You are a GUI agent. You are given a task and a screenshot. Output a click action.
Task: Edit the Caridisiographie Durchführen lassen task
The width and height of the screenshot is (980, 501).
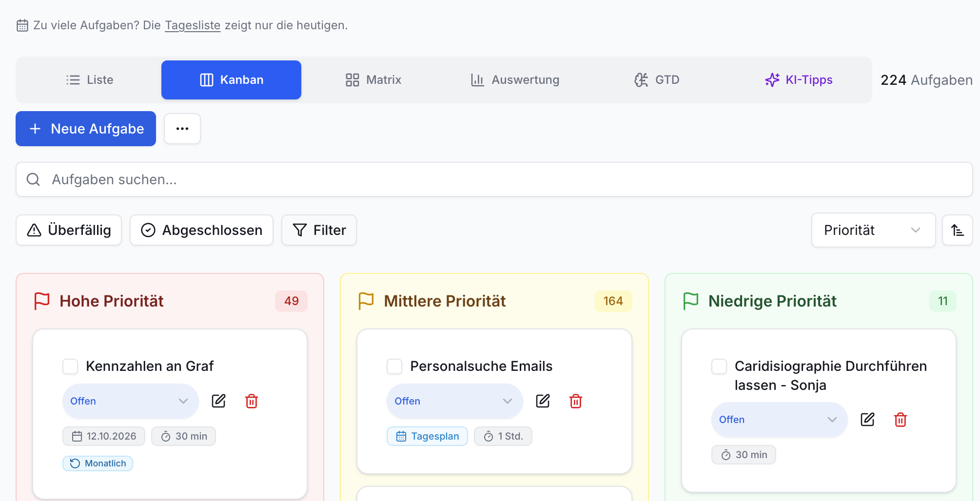(x=867, y=420)
